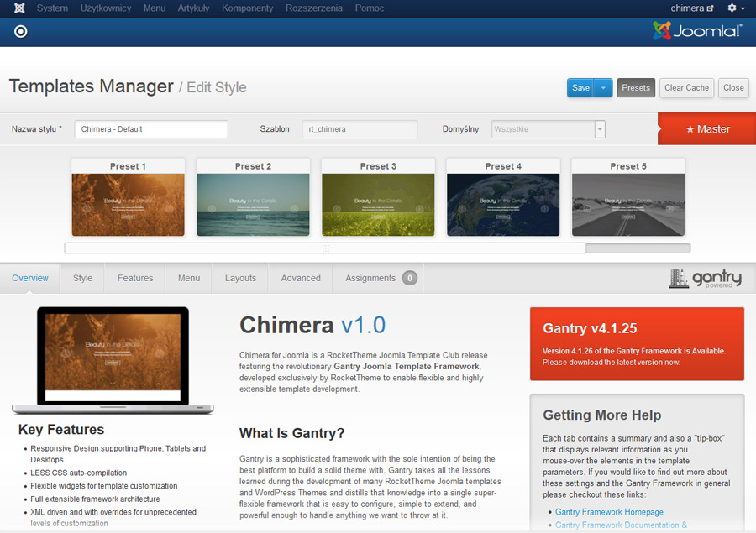Click the Templates Manager page title
756x533 pixels.
(x=91, y=86)
